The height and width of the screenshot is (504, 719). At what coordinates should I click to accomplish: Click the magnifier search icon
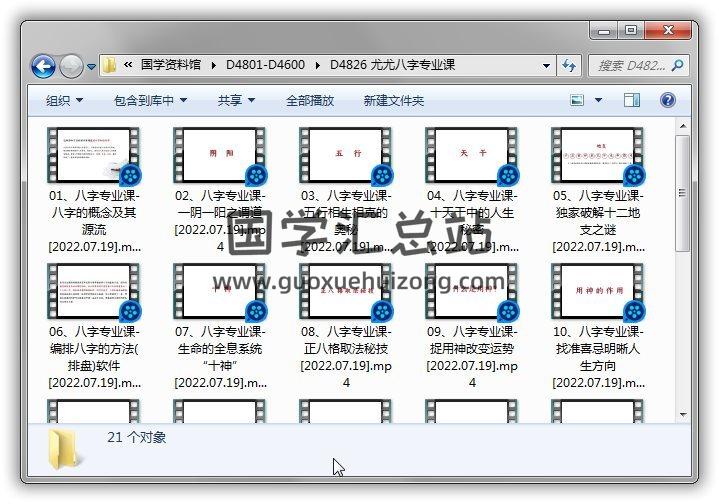point(677,66)
